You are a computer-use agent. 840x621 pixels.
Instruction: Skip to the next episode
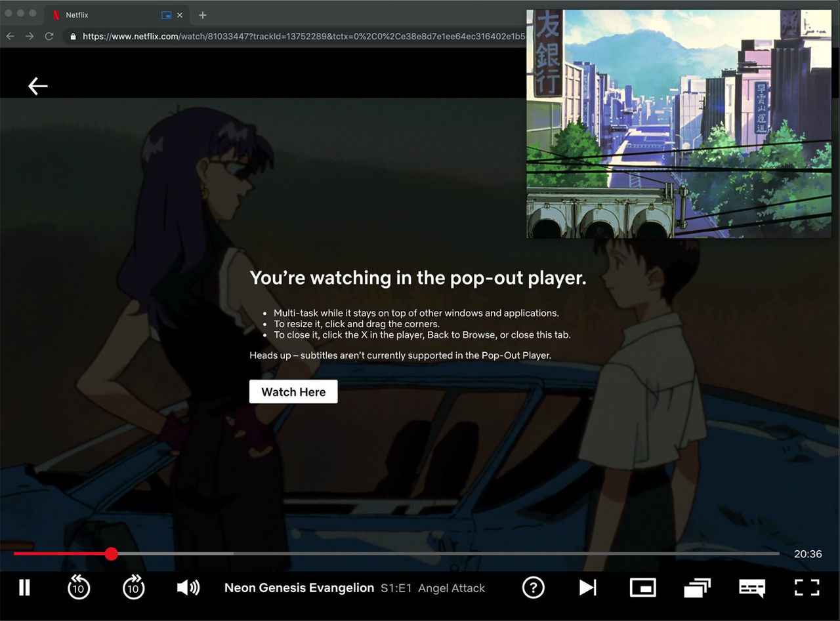point(587,588)
